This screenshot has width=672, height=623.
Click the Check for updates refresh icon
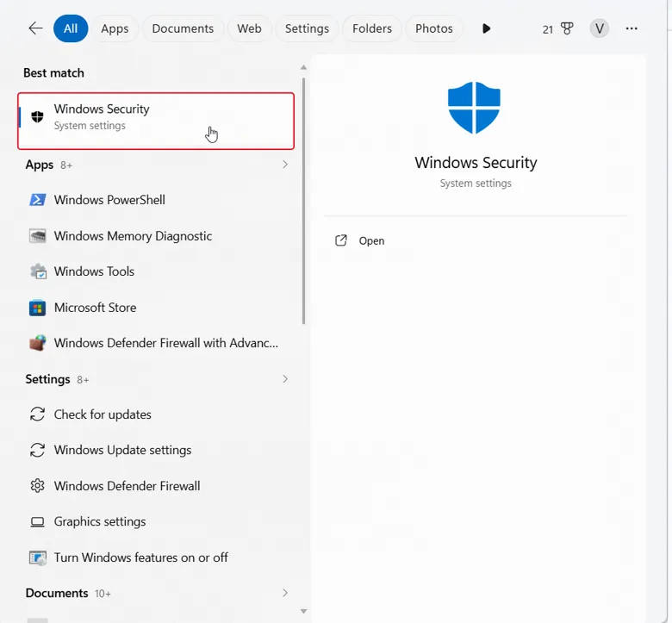(x=37, y=414)
